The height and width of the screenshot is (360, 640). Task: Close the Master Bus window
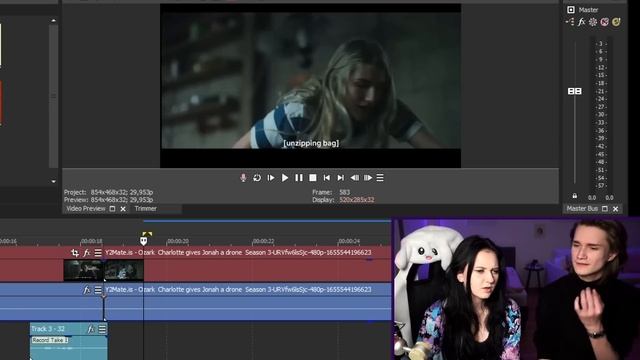click(x=616, y=209)
